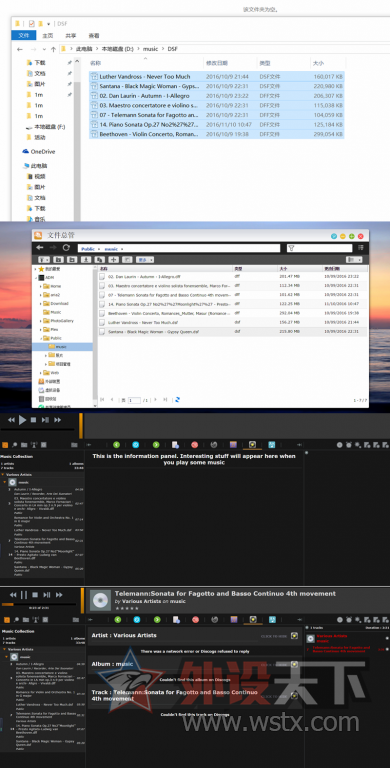Click Stop in the idle music player

pyautogui.click(x=33, y=420)
